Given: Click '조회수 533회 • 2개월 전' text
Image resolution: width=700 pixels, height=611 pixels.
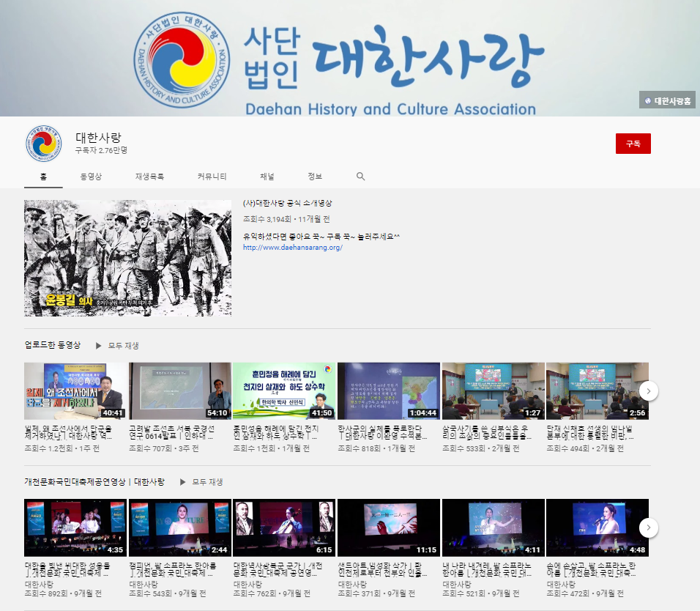Looking at the screenshot, I should (x=481, y=448).
